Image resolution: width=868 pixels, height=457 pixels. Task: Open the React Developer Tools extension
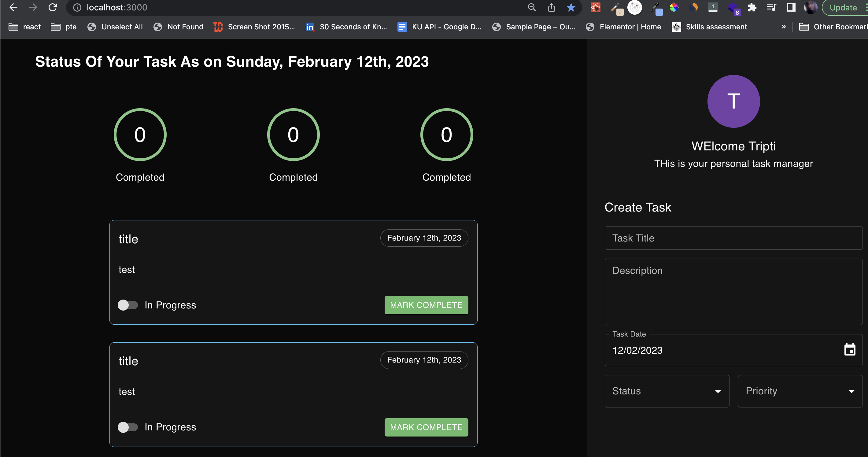pos(595,7)
